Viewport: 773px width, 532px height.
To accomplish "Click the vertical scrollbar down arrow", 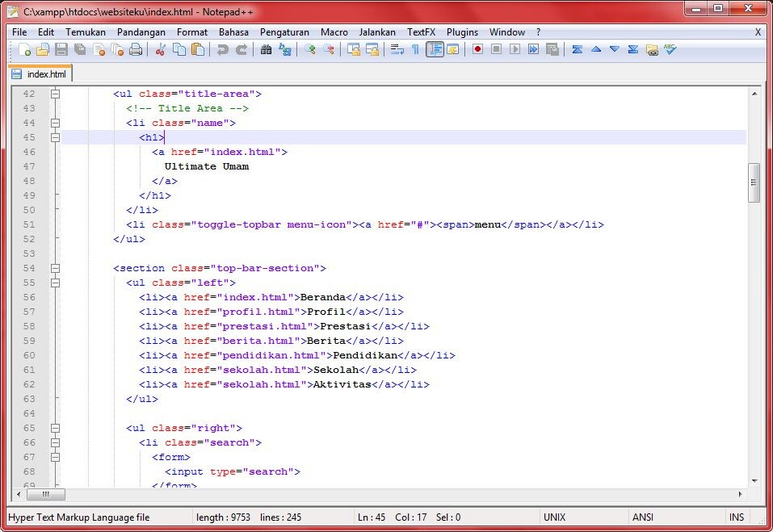I will tap(754, 481).
